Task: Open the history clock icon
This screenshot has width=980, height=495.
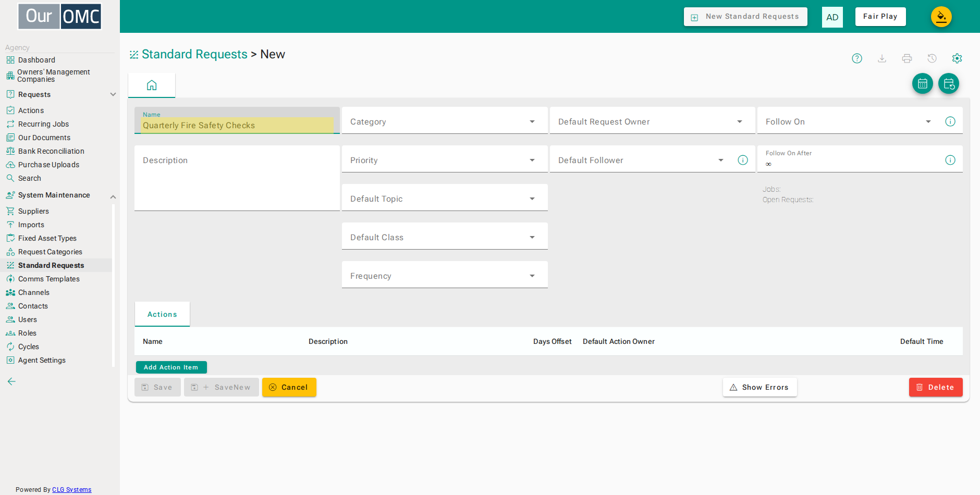Action: point(932,58)
